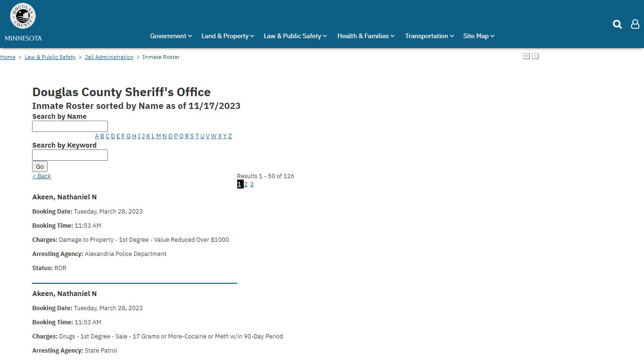Expand the Site Map menu
644x362 pixels.
click(x=478, y=36)
